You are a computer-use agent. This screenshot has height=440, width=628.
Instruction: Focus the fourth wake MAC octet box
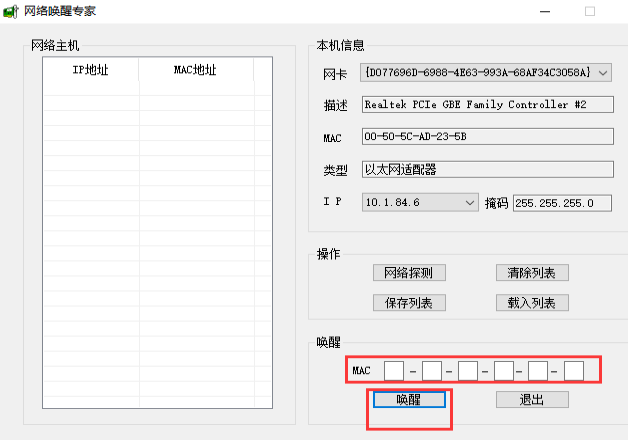[503, 371]
